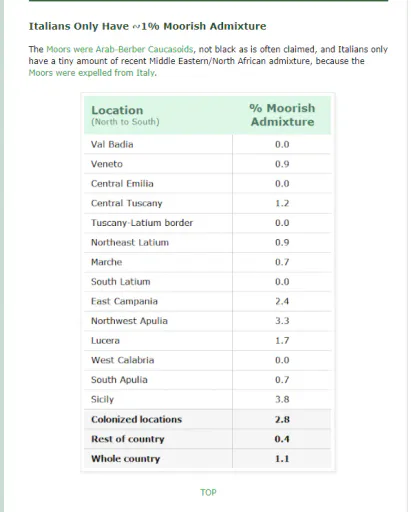Viewport: 411px width, 512px height.
Task: Click the East Campania value 2.4
Action: [282, 301]
